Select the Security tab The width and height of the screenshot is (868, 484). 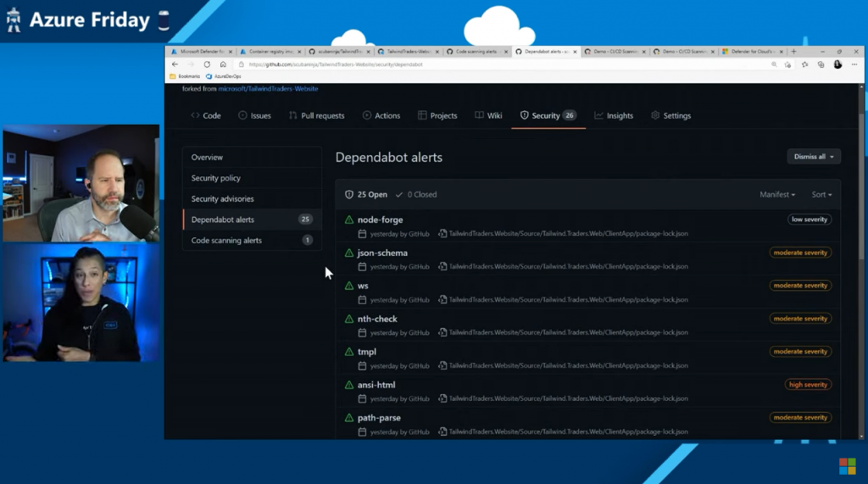pyautogui.click(x=548, y=116)
